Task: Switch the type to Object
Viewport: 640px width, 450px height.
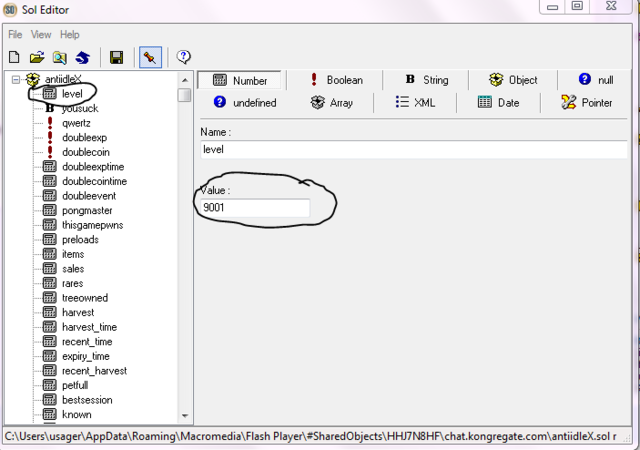Action: pos(513,80)
